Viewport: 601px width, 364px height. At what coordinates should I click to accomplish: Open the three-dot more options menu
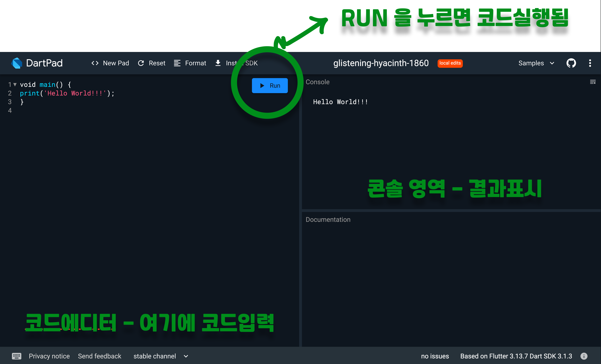point(590,63)
